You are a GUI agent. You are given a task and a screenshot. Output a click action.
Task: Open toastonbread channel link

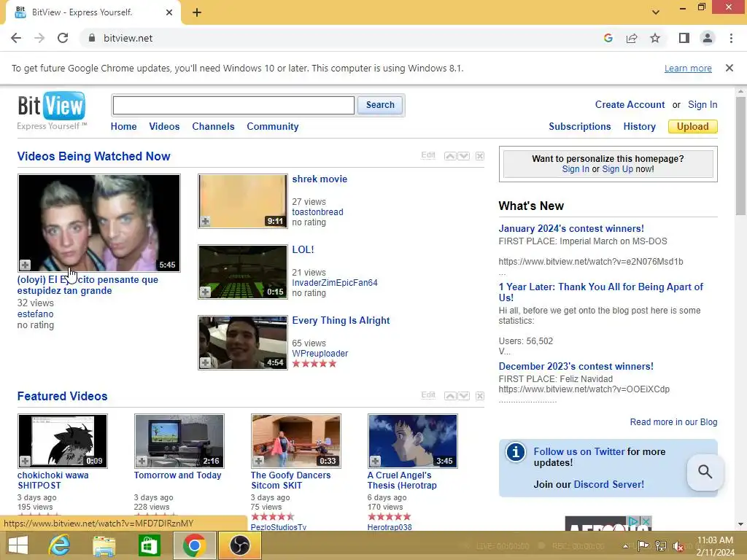[x=317, y=212]
